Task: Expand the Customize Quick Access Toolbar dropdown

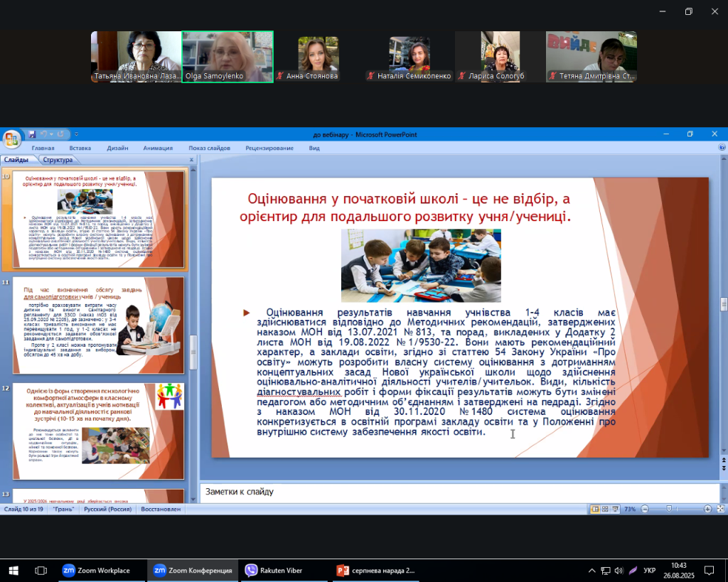Action: 76,134
